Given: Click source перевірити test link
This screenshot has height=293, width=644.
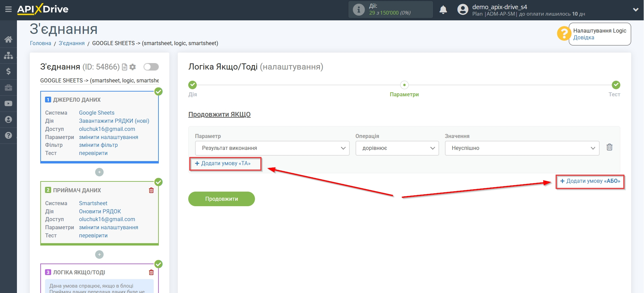Looking at the screenshot, I should pyautogui.click(x=93, y=153).
